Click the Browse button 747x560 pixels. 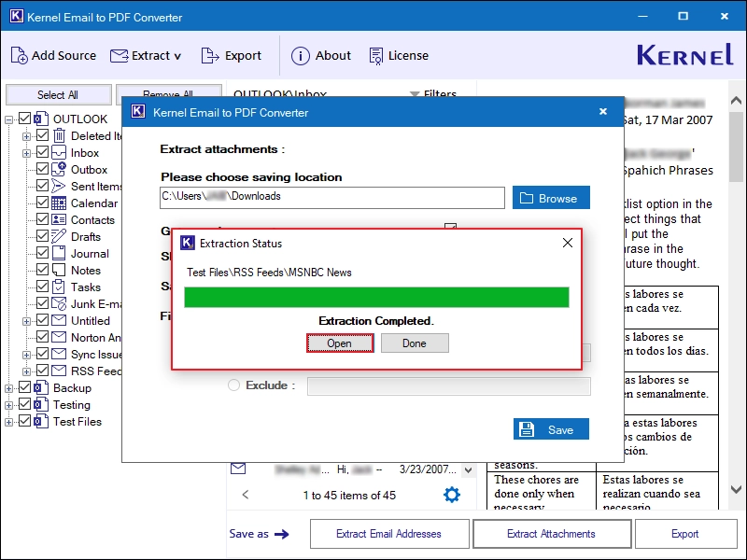click(551, 198)
